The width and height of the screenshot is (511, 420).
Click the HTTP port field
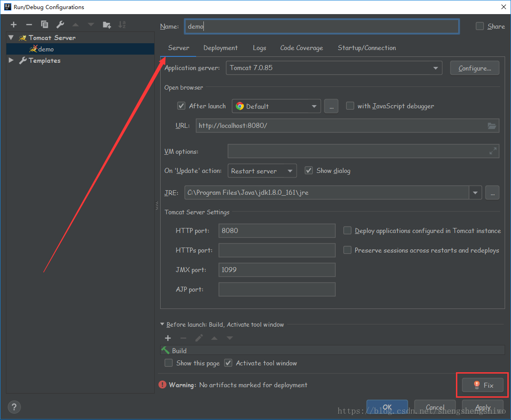tap(277, 231)
